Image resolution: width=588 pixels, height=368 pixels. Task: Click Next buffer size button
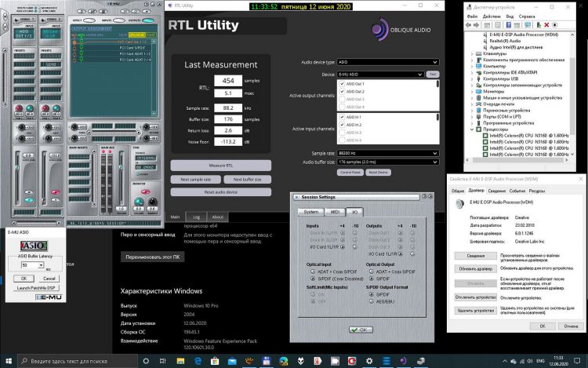pyautogui.click(x=247, y=180)
